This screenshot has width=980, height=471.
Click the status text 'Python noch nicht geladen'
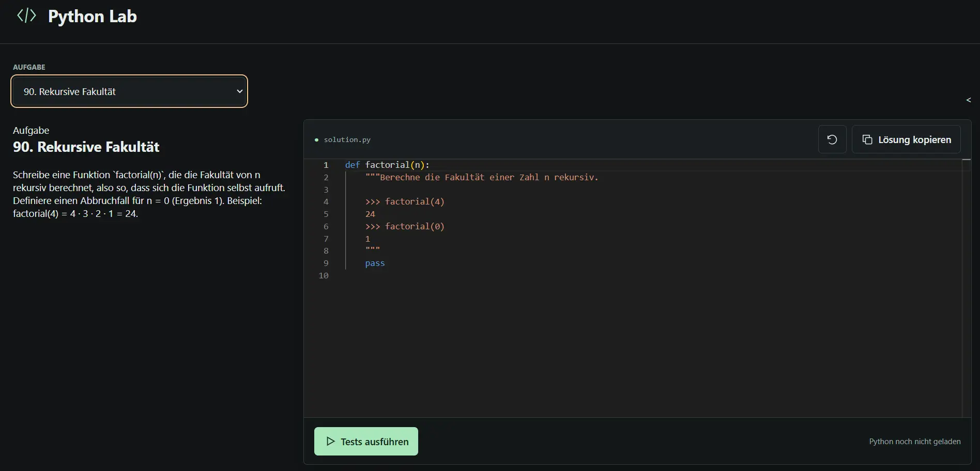[x=915, y=442]
